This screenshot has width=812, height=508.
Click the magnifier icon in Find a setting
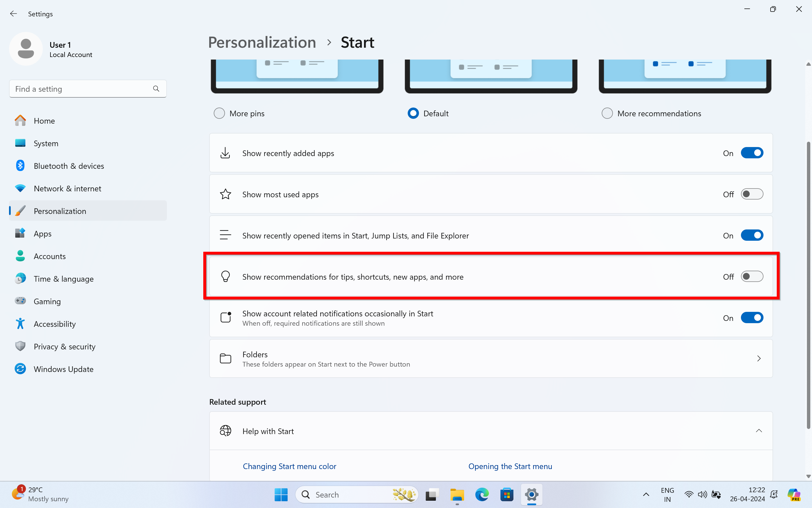coord(156,89)
